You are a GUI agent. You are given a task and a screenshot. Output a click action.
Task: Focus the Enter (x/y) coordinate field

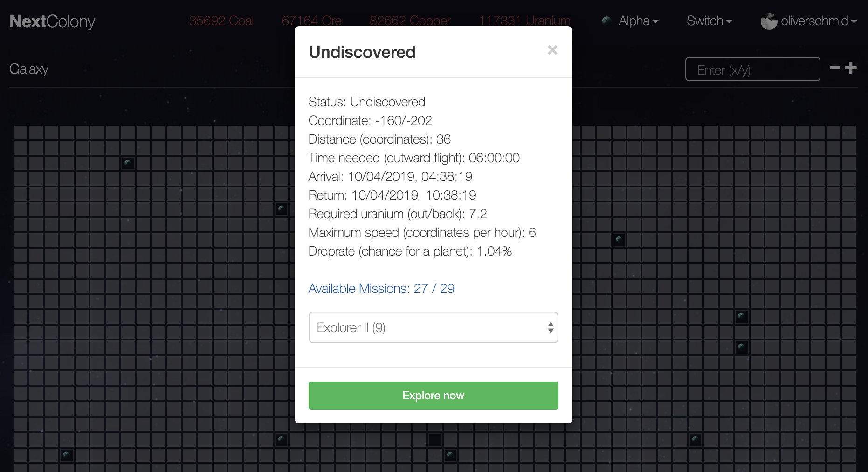(x=752, y=69)
